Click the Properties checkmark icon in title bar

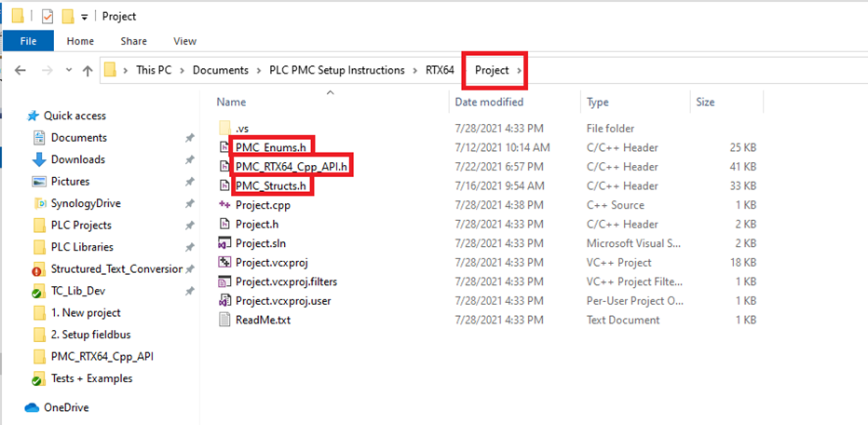coord(48,16)
